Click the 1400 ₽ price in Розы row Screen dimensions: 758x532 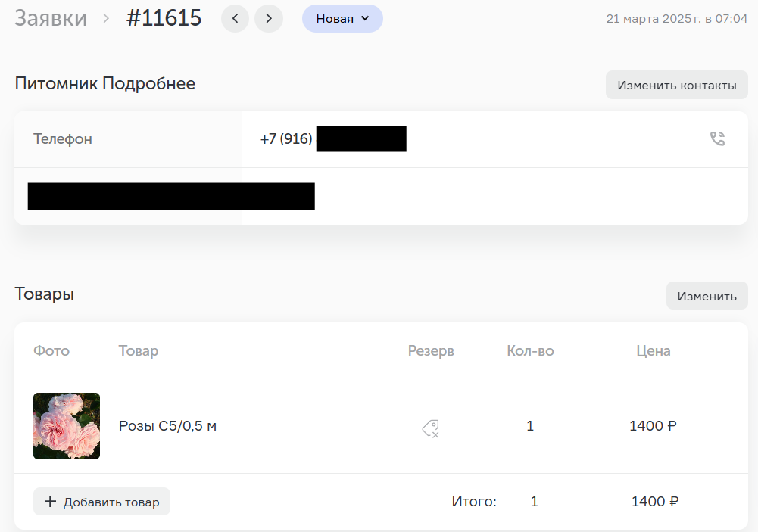point(653,426)
